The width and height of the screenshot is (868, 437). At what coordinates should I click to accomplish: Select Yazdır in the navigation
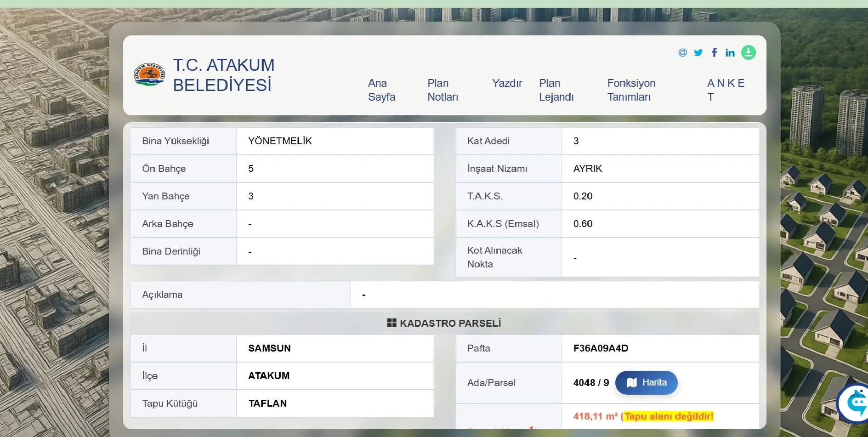coord(507,83)
